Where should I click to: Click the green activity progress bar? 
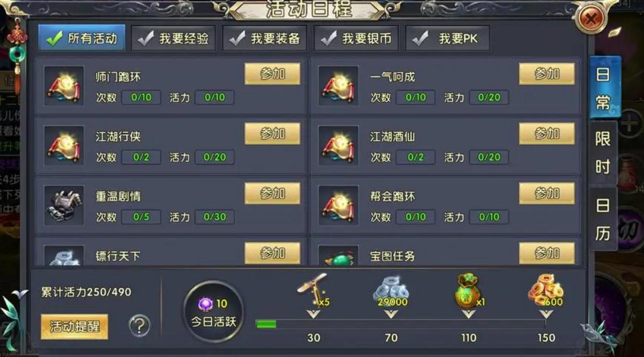[x=401, y=324]
